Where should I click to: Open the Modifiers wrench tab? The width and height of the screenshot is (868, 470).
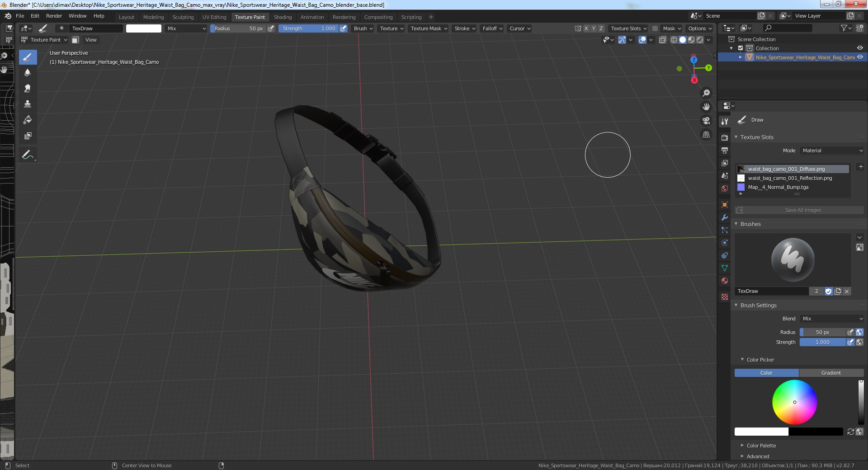click(x=725, y=217)
